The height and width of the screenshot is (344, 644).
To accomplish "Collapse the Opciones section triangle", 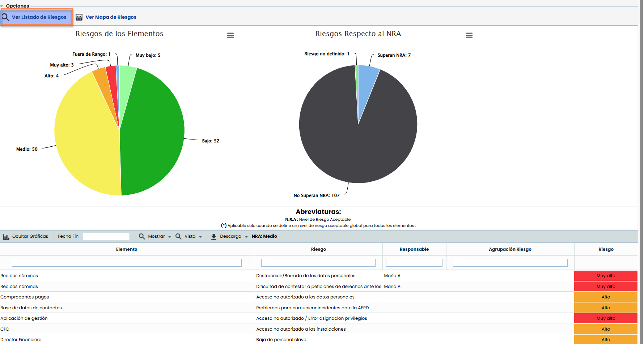I will [2, 6].
